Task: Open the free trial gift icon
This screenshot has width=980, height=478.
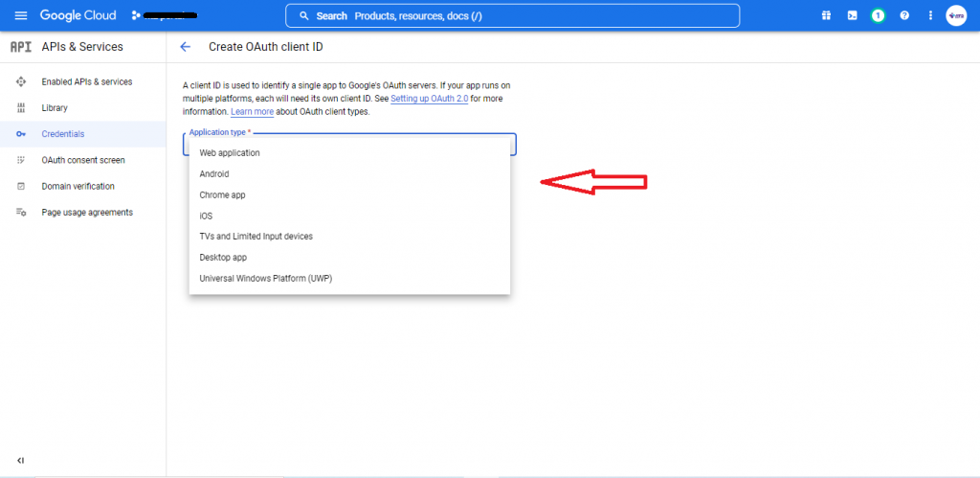Action: [826, 15]
